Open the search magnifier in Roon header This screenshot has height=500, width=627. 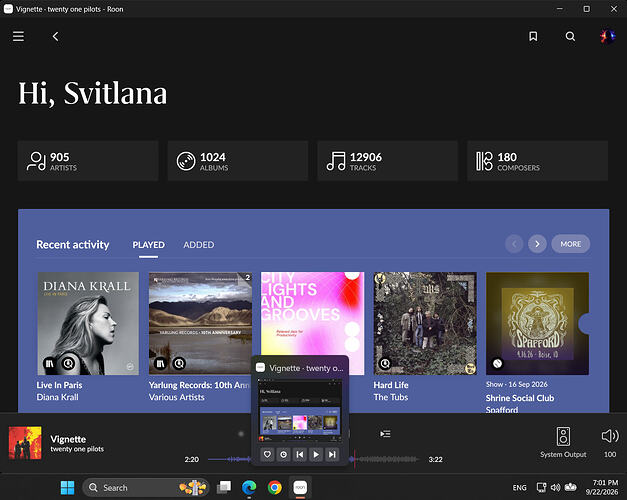coord(570,36)
